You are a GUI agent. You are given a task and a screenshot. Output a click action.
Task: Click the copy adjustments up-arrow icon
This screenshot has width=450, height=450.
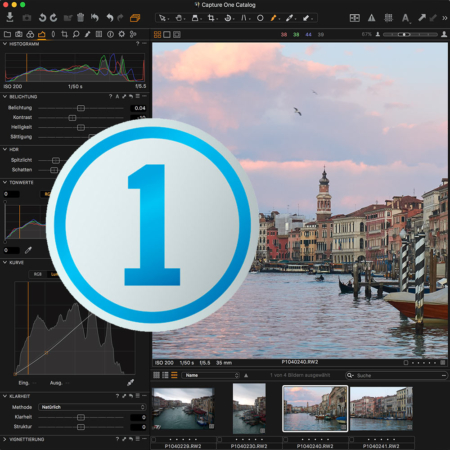422,18
